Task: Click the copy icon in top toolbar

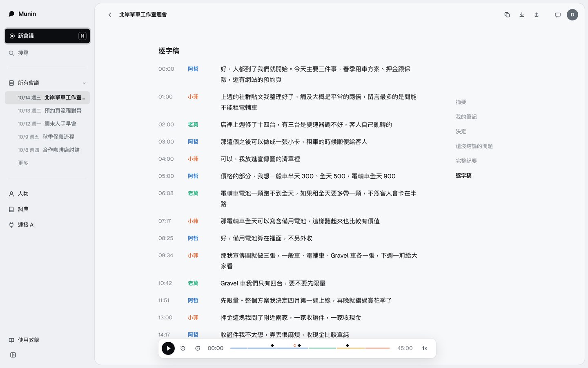Action: [507, 15]
